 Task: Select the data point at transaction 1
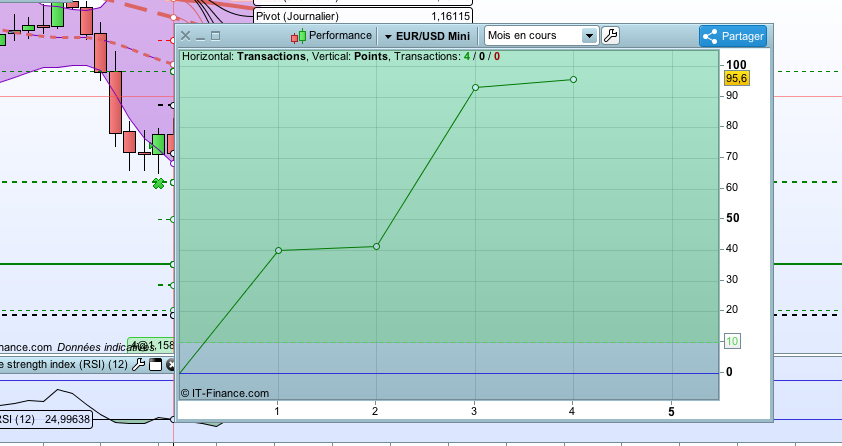[278, 251]
